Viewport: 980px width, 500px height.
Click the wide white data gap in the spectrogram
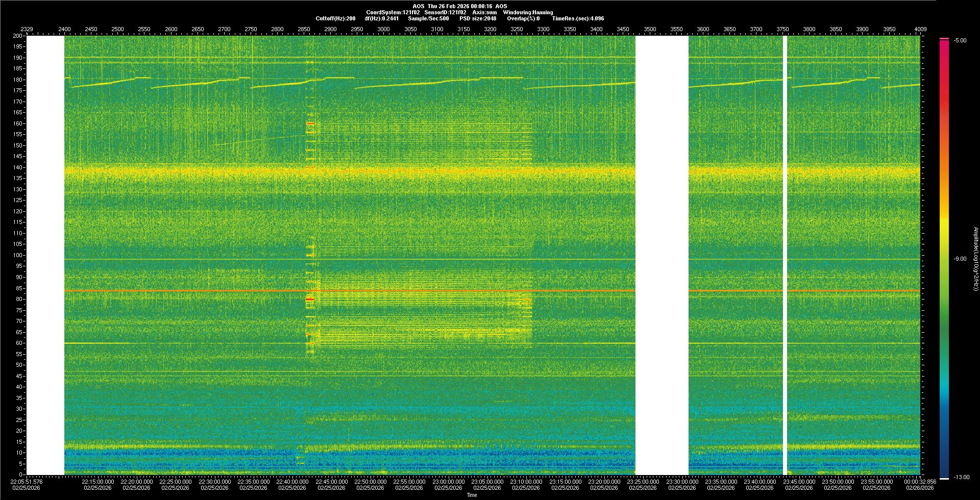click(661, 255)
